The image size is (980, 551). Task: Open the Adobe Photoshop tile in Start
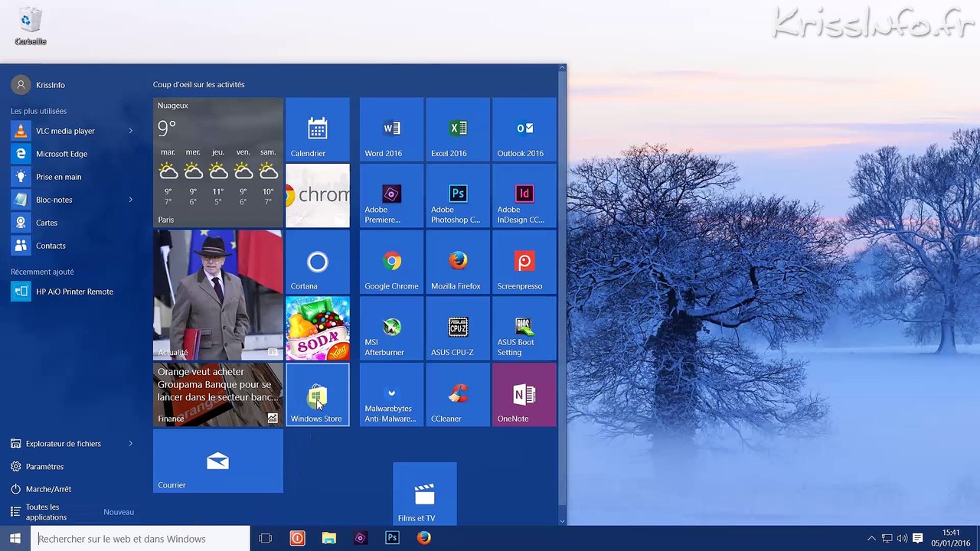click(x=458, y=195)
